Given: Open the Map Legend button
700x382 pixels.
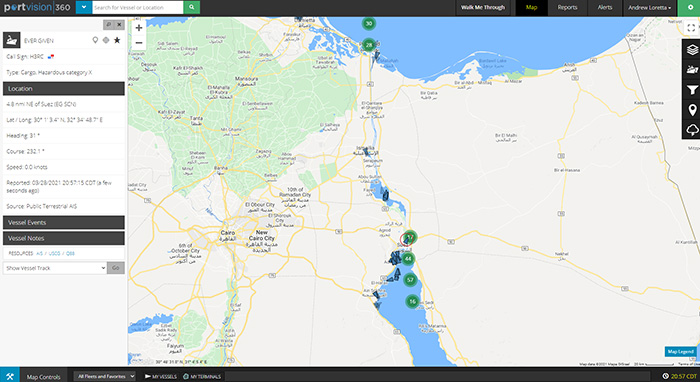Looking at the screenshot, I should point(680,352).
